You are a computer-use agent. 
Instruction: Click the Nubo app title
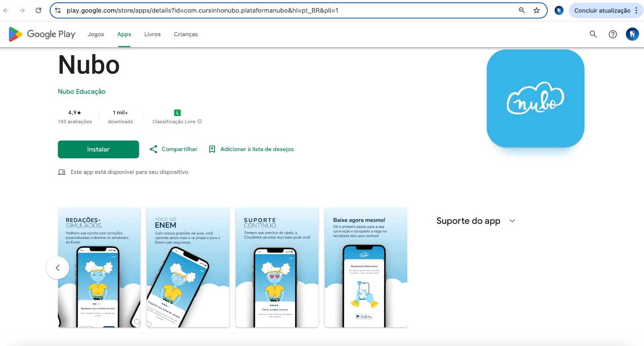pos(89,65)
